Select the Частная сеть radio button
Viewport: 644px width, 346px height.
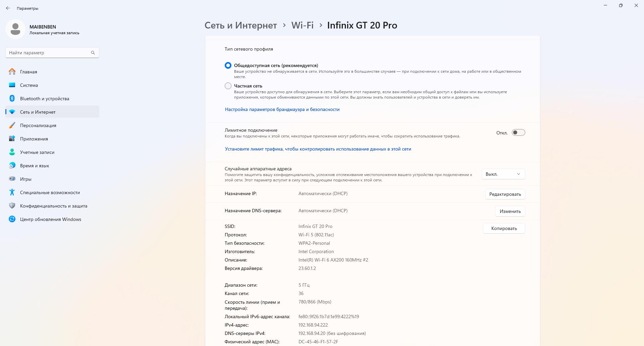coord(228,86)
